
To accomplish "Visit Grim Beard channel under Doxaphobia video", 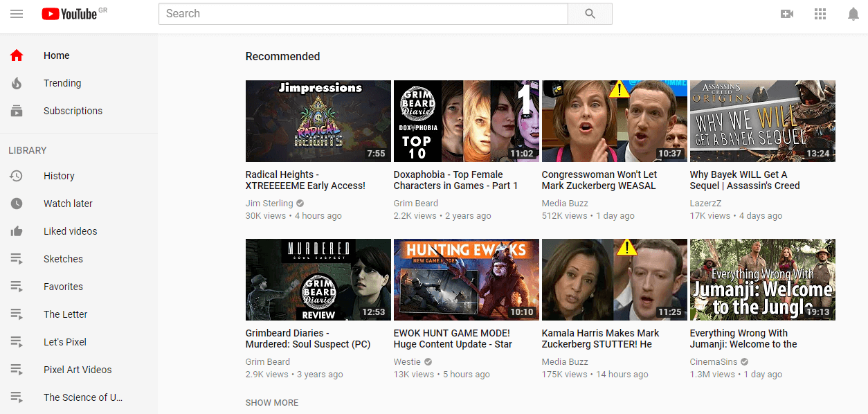I will point(416,204).
